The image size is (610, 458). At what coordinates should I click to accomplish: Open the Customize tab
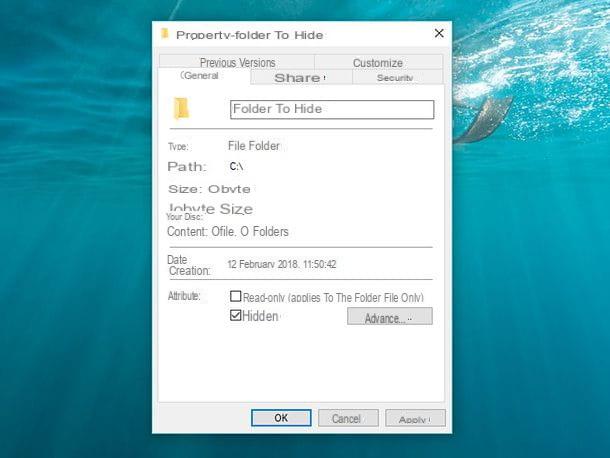(378, 62)
